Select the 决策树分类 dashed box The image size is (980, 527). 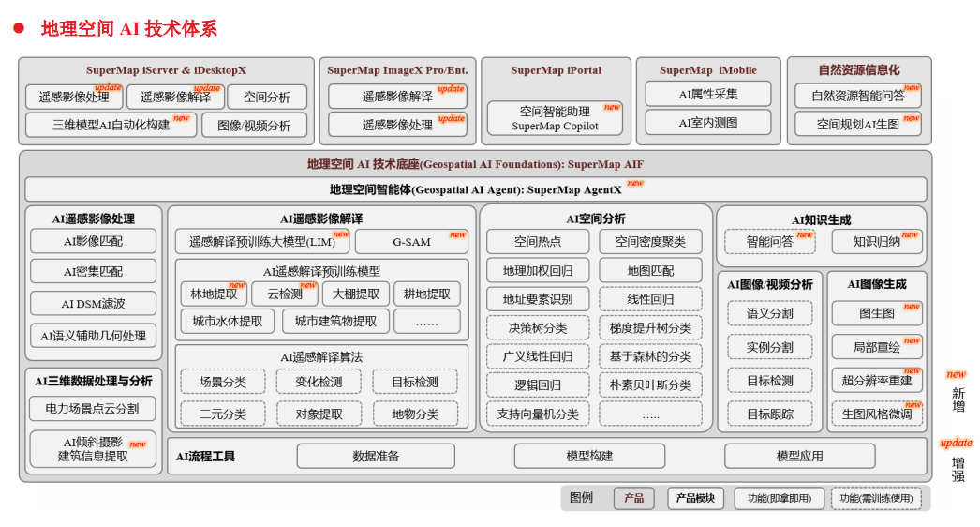coord(538,328)
